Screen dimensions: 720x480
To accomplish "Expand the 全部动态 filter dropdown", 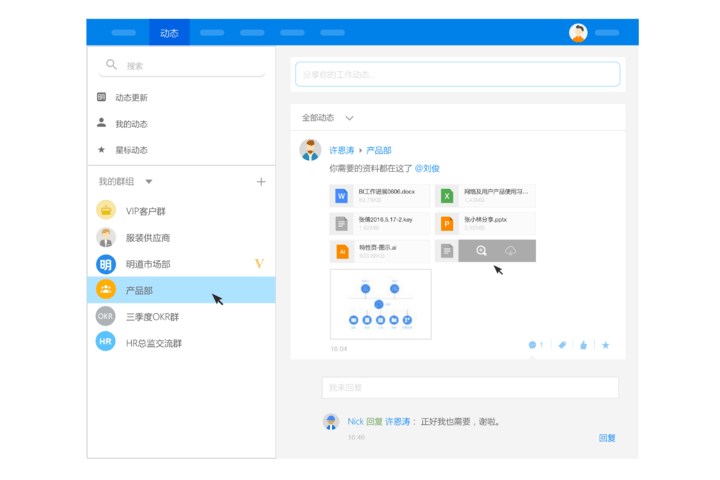I will pyautogui.click(x=349, y=118).
